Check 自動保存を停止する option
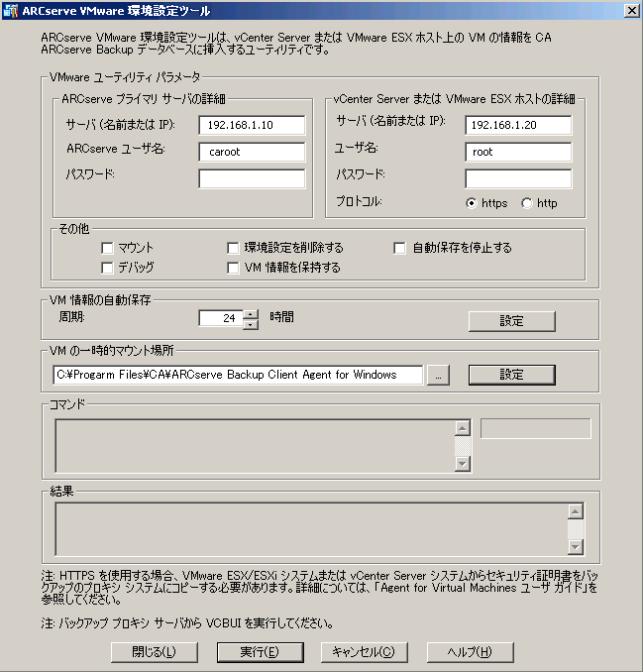 tap(399, 248)
